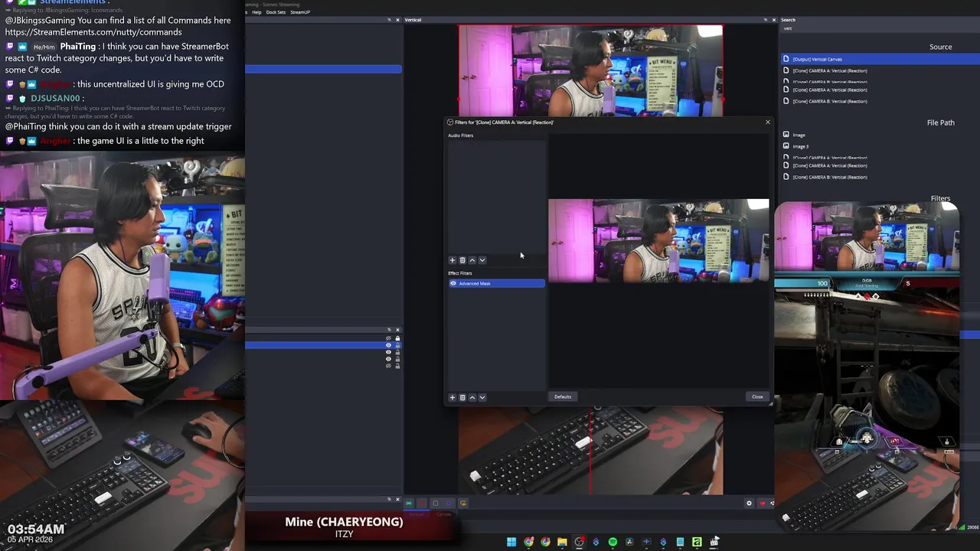Delete the selected effect filter trash icon
Viewport: 980px width, 551px height.
click(462, 397)
